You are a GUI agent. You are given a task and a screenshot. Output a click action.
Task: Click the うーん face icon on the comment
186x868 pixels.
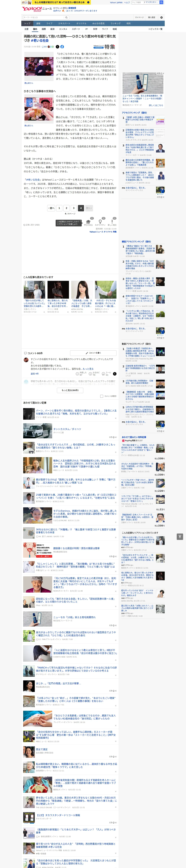tap(103, 374)
